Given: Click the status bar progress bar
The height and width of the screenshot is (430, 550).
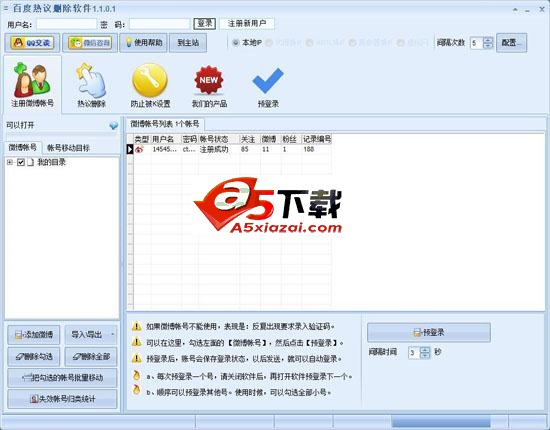Looking at the screenshot, I should [x=441, y=422].
